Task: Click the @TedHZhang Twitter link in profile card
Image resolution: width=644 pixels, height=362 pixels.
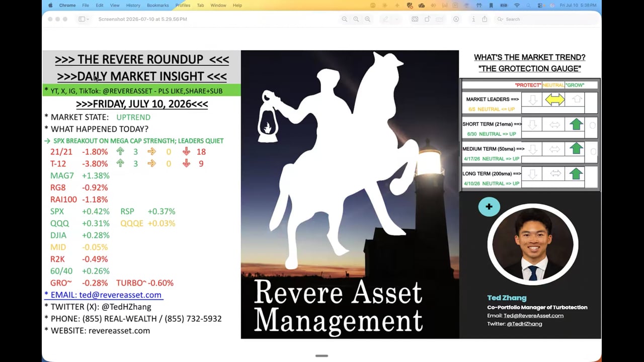Action: pyautogui.click(x=524, y=324)
